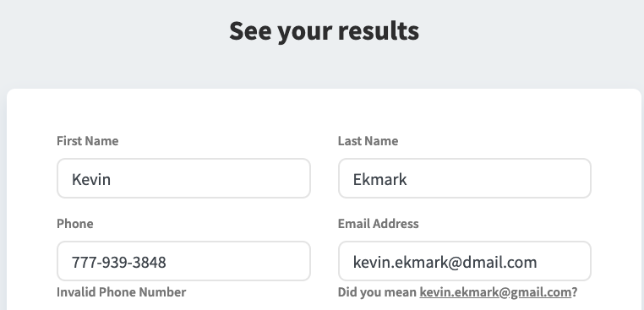Click into the Email Address field

point(465,261)
